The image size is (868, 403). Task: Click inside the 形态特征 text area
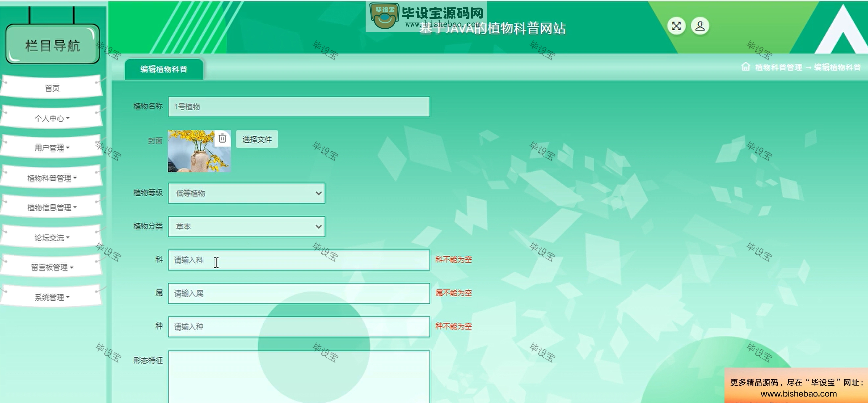299,377
